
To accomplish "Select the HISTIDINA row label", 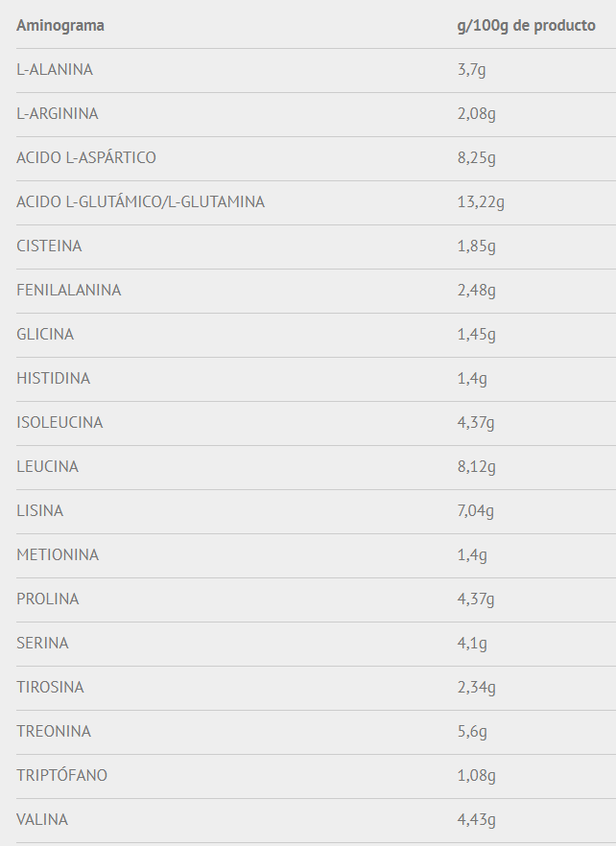I will pyautogui.click(x=53, y=378).
